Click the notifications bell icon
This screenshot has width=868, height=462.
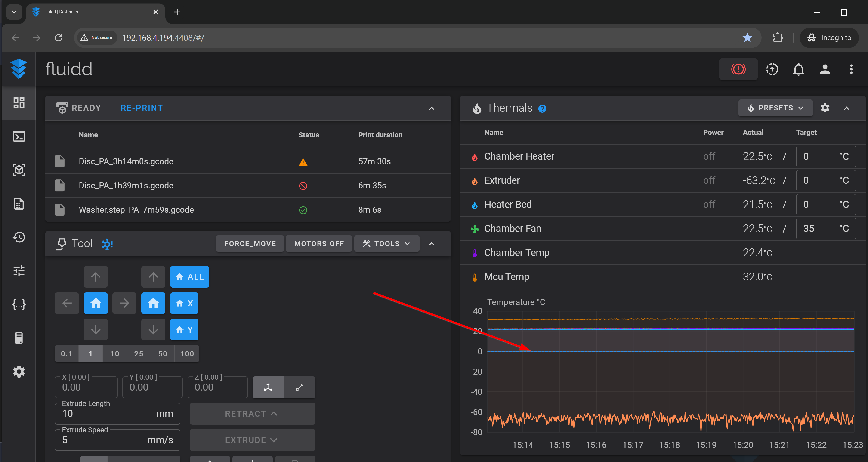(798, 69)
